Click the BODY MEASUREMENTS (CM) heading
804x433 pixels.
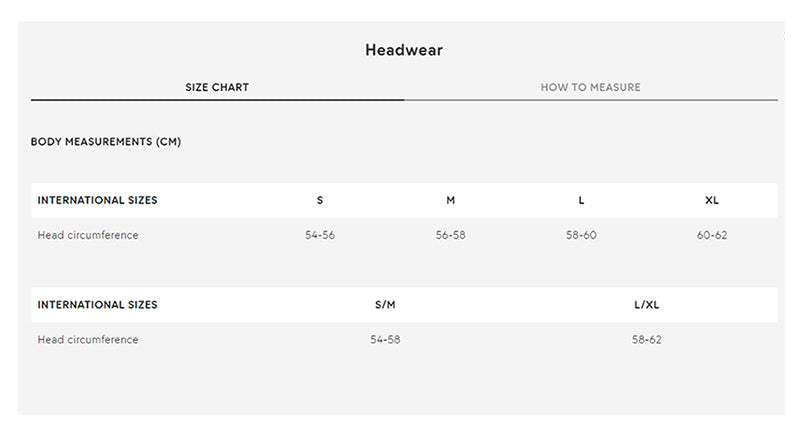[x=106, y=142]
